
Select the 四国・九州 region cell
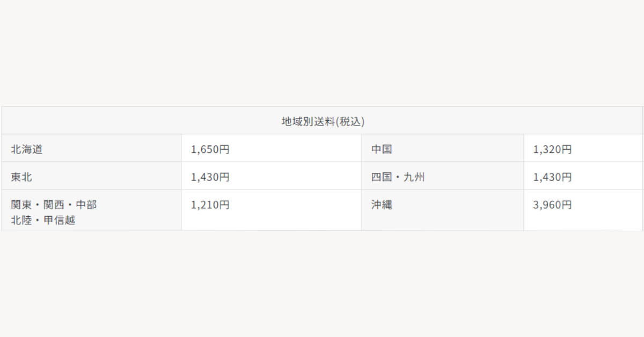click(x=442, y=177)
